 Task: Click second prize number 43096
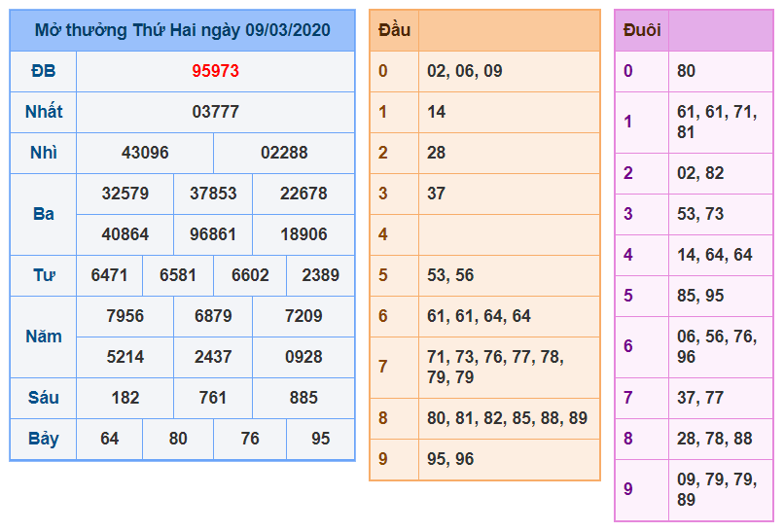click(x=145, y=153)
